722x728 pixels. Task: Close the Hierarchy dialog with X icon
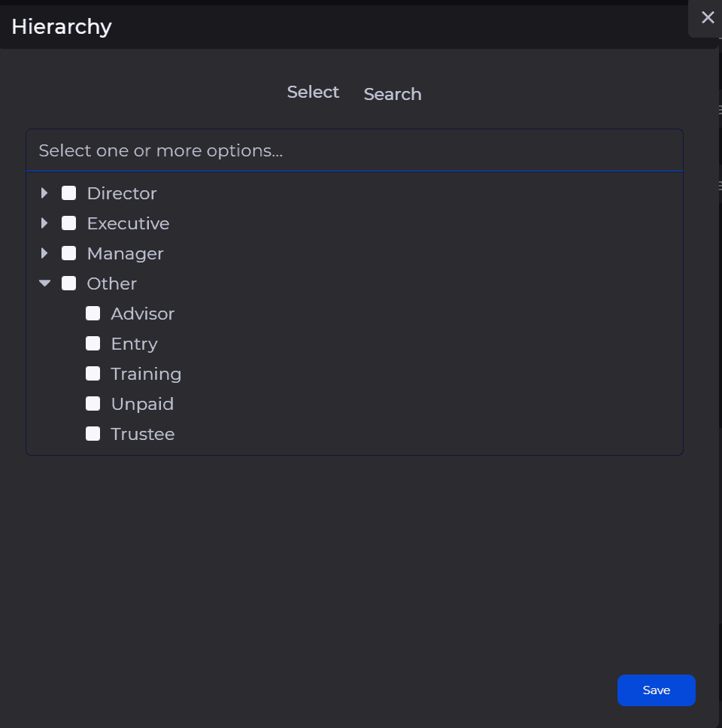(x=707, y=17)
